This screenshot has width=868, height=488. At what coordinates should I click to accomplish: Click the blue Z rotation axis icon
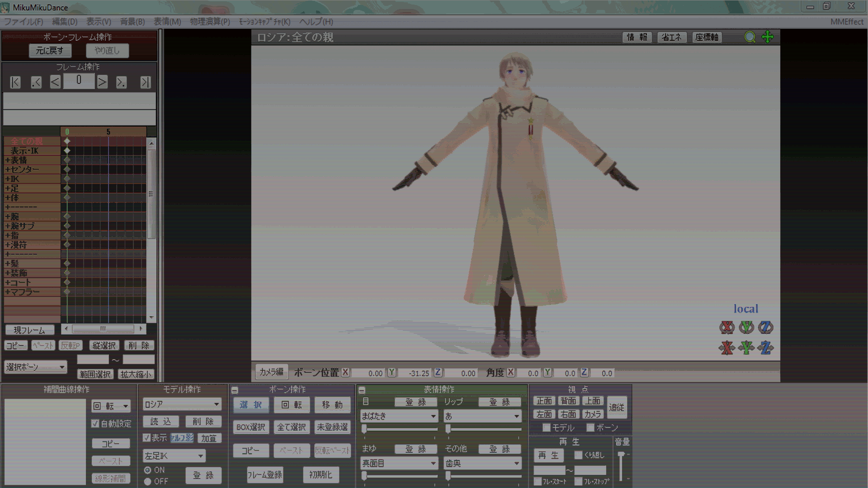coord(766,327)
